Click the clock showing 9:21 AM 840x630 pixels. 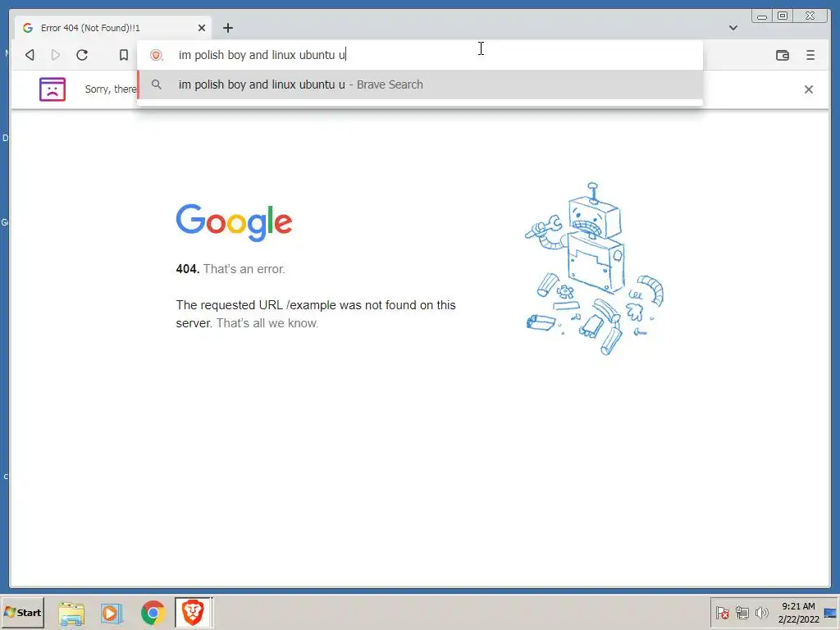point(798,612)
